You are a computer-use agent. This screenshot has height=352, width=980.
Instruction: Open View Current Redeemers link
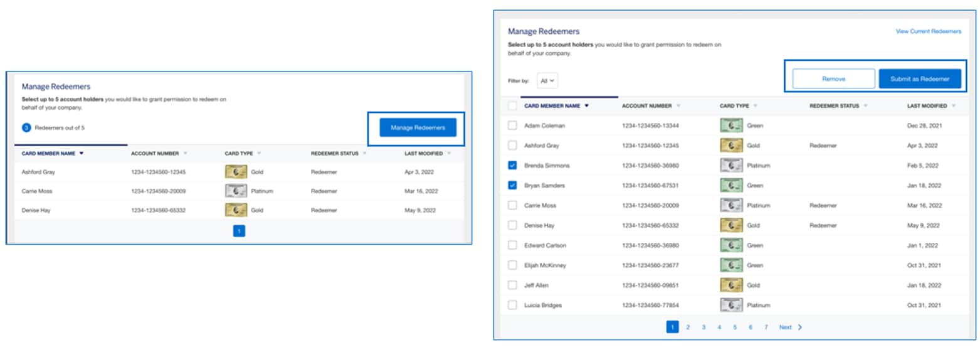[928, 31]
